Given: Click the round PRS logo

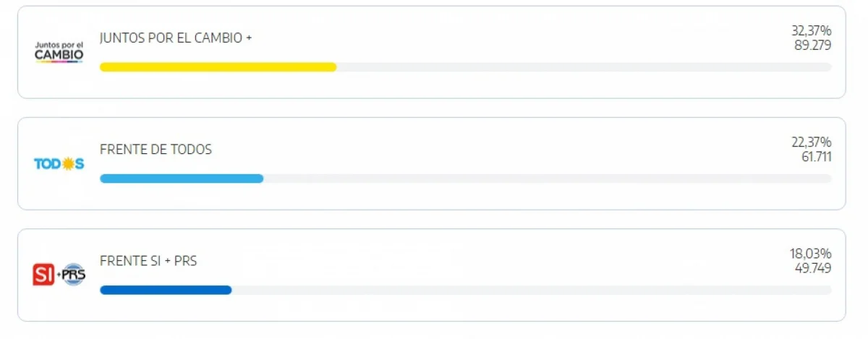Looking at the screenshot, I should pos(73,275).
